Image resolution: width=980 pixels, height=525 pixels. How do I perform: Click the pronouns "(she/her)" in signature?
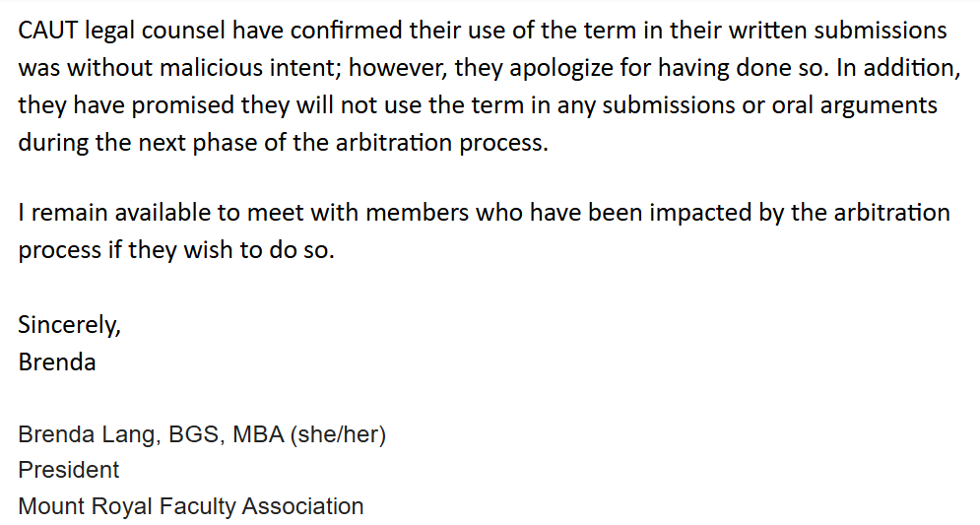point(337,433)
